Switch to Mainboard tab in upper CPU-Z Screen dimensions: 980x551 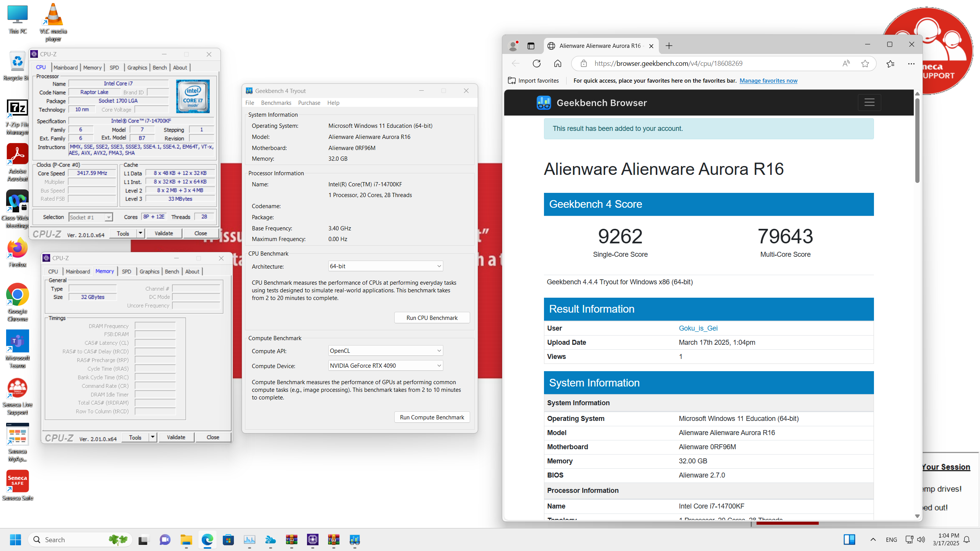[65, 67]
